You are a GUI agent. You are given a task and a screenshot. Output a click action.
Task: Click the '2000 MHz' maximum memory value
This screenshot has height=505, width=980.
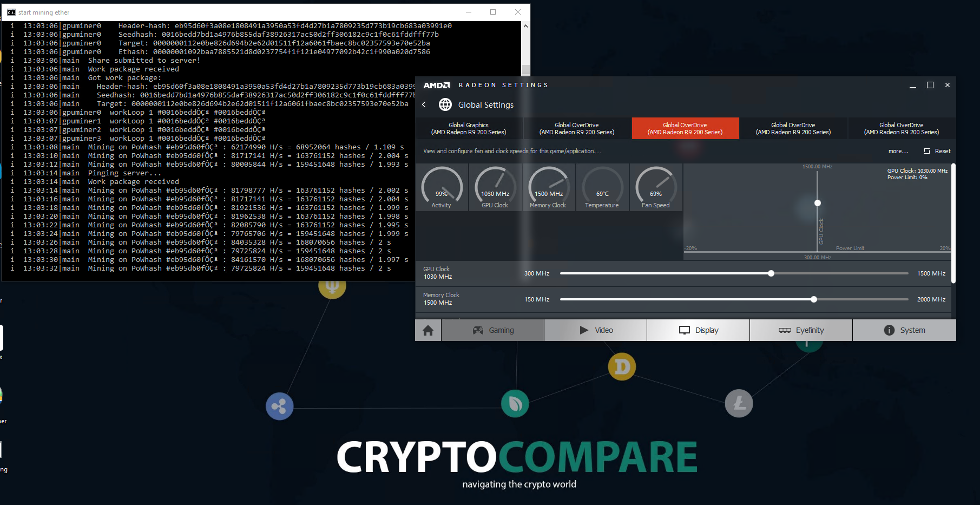pyautogui.click(x=931, y=299)
